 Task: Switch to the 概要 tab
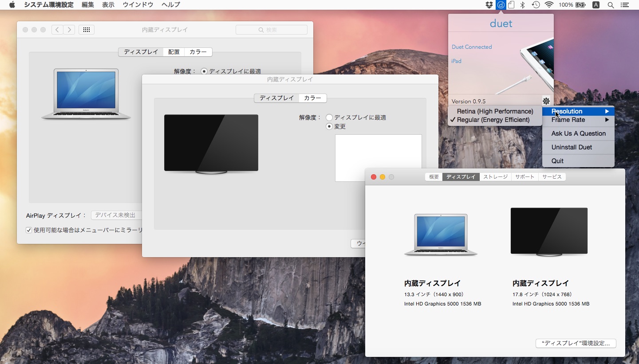434,177
